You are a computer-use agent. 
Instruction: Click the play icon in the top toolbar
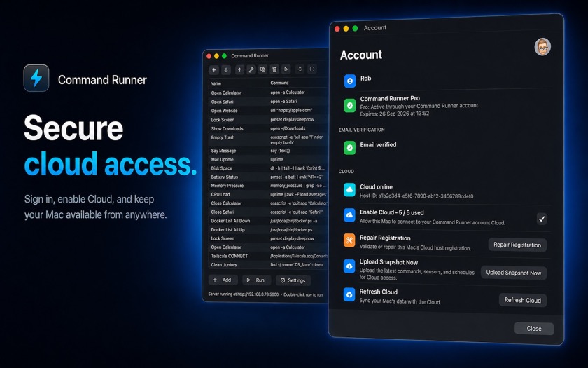click(x=286, y=69)
